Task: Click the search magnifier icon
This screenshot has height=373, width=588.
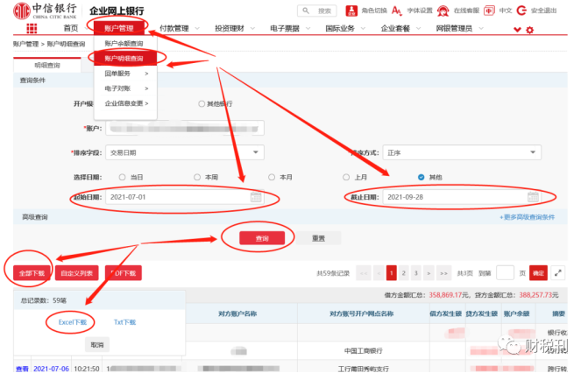Action: pos(306,11)
